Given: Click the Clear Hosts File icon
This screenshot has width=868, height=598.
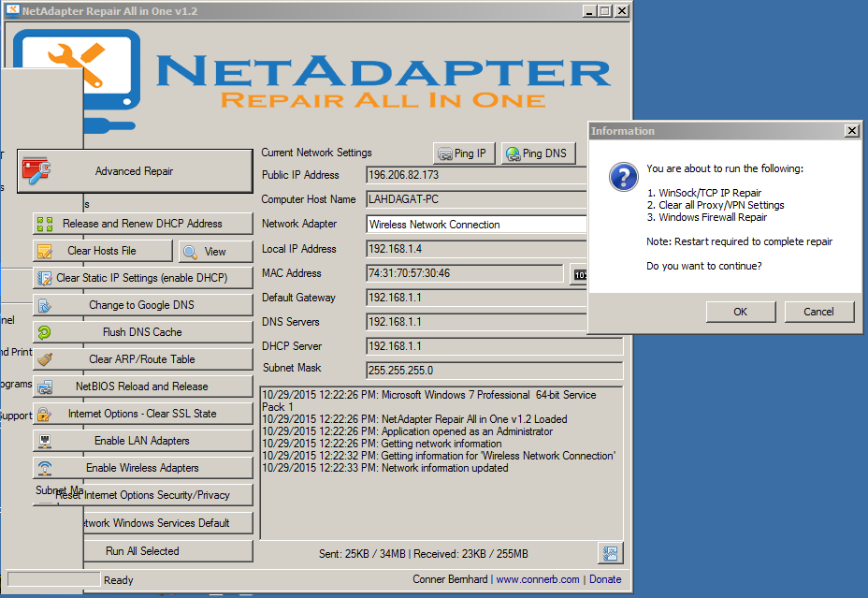Looking at the screenshot, I should tap(45, 252).
